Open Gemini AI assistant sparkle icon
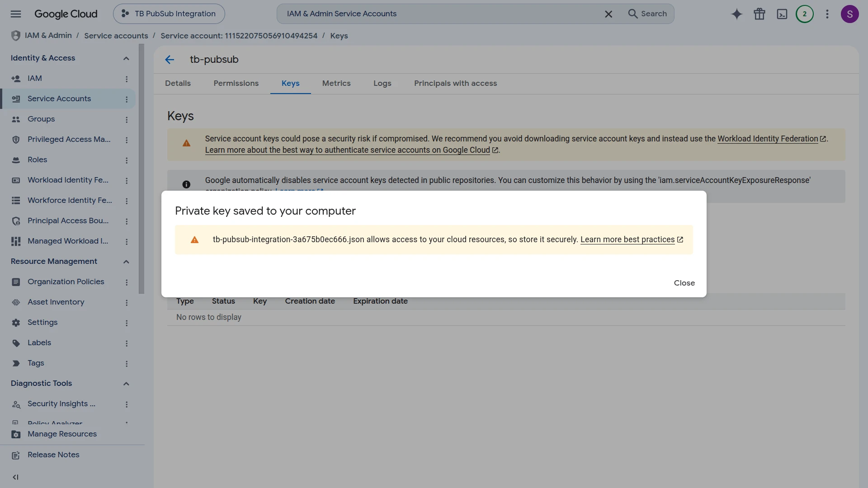This screenshot has height=488, width=868. [x=737, y=14]
